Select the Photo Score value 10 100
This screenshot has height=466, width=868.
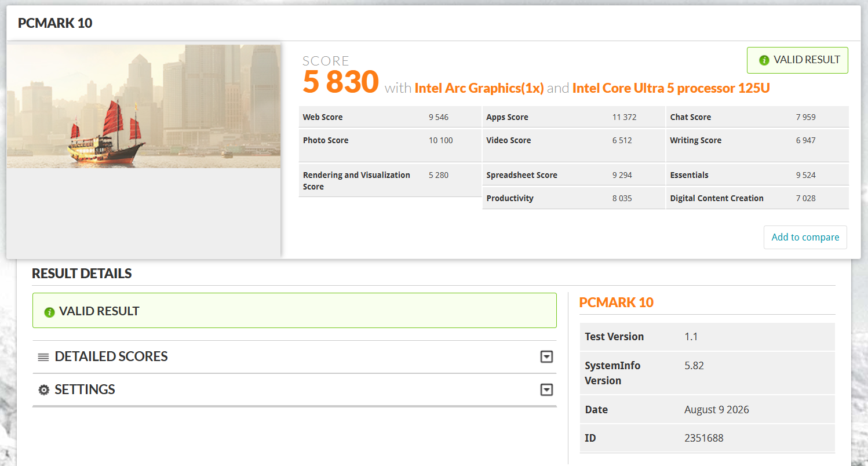[x=441, y=140]
